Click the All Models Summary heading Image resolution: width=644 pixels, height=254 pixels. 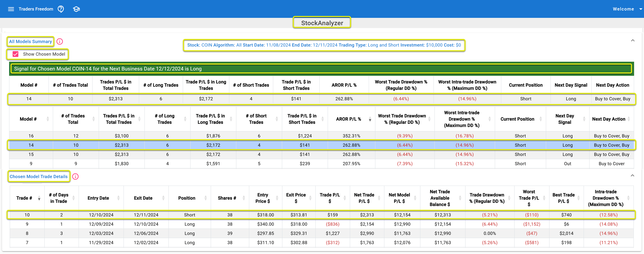pos(30,41)
